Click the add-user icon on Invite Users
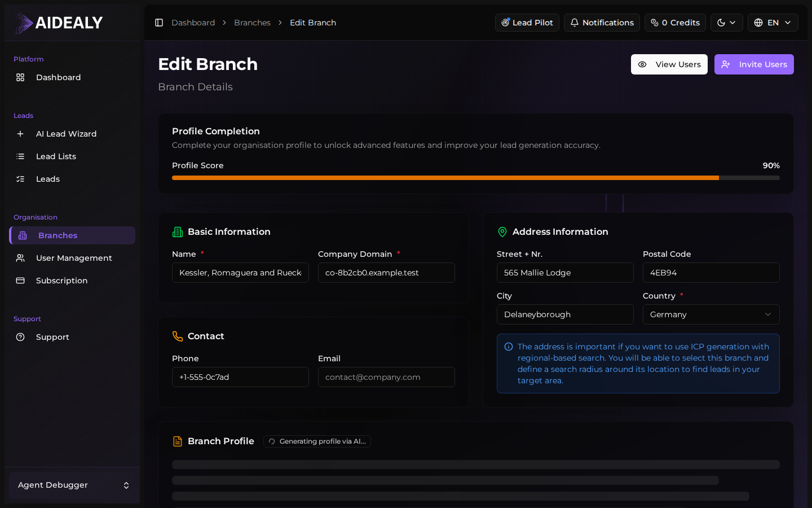This screenshot has height=508, width=812. coord(726,64)
